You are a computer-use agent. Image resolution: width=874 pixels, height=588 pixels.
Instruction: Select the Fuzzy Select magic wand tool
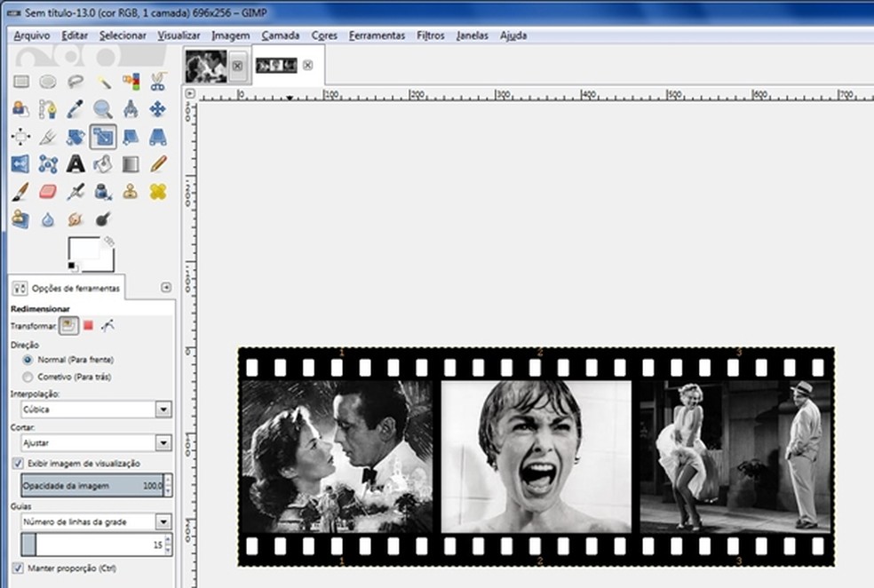pos(104,82)
